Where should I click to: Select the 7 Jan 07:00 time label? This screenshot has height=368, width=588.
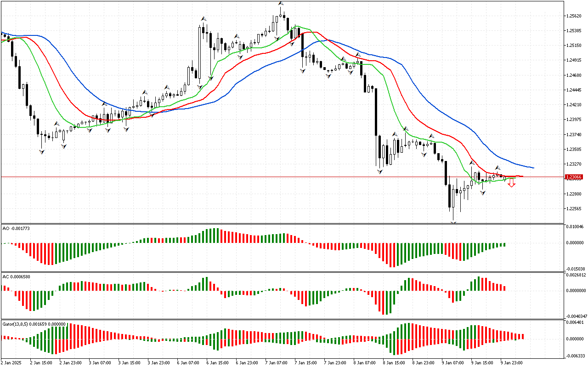276,362
